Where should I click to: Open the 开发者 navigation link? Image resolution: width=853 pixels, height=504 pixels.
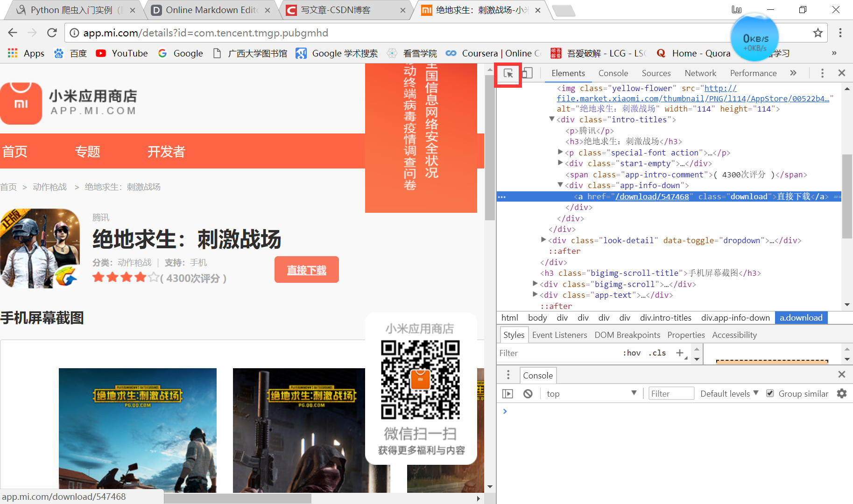166,151
